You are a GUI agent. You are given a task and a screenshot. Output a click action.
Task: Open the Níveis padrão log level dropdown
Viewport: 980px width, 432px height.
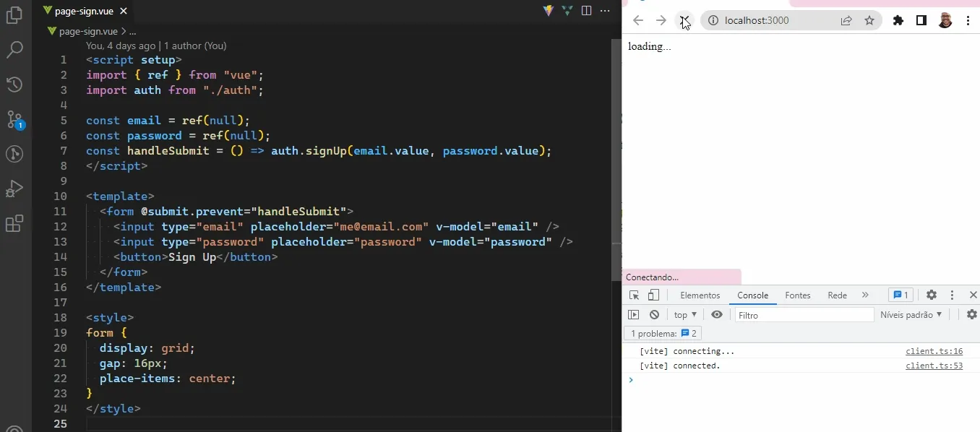coord(911,314)
